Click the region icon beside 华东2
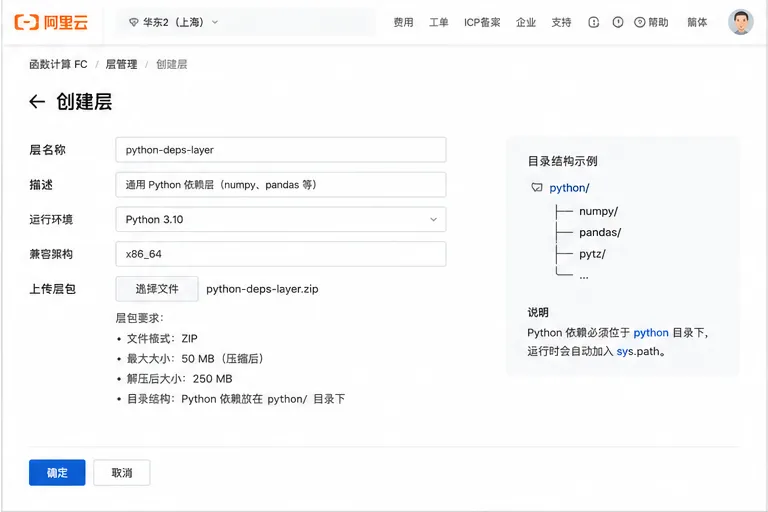768x512 pixels. click(133, 22)
